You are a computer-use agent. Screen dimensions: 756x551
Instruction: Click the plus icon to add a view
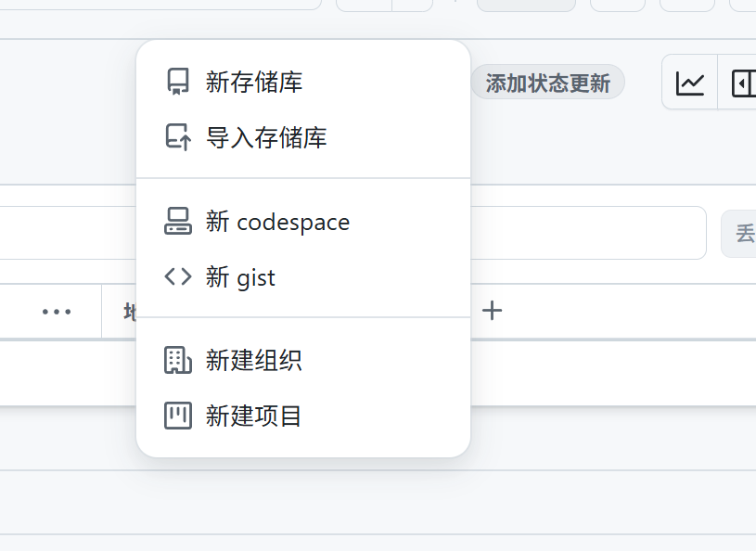(493, 311)
